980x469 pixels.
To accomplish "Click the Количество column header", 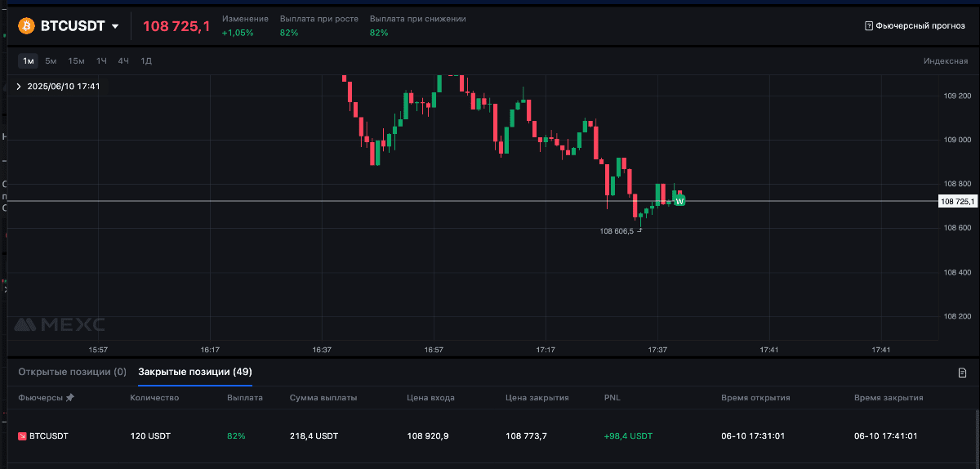I will click(x=154, y=398).
